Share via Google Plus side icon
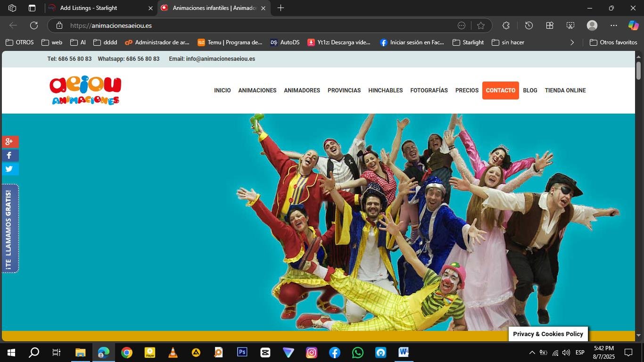This screenshot has height=362, width=644. 9,142
